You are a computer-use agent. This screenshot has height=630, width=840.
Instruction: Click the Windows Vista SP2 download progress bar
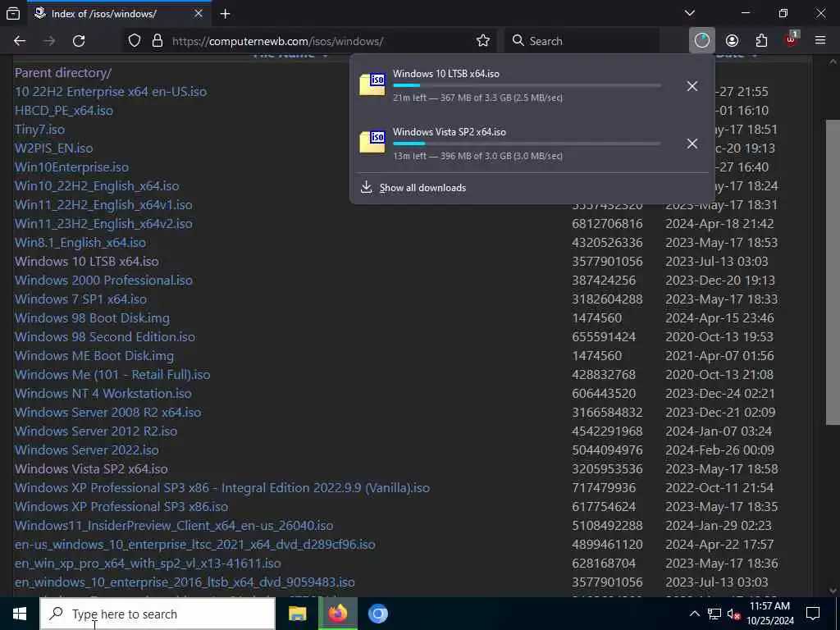(527, 144)
